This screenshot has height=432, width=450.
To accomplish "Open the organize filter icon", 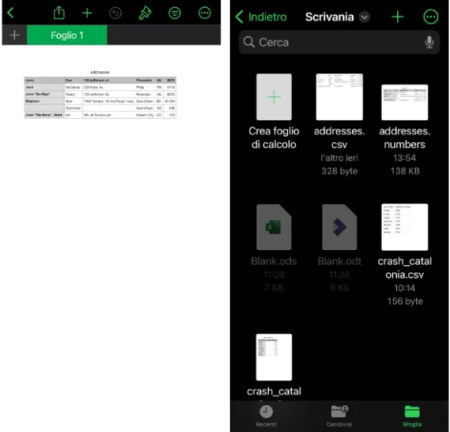I will (175, 13).
